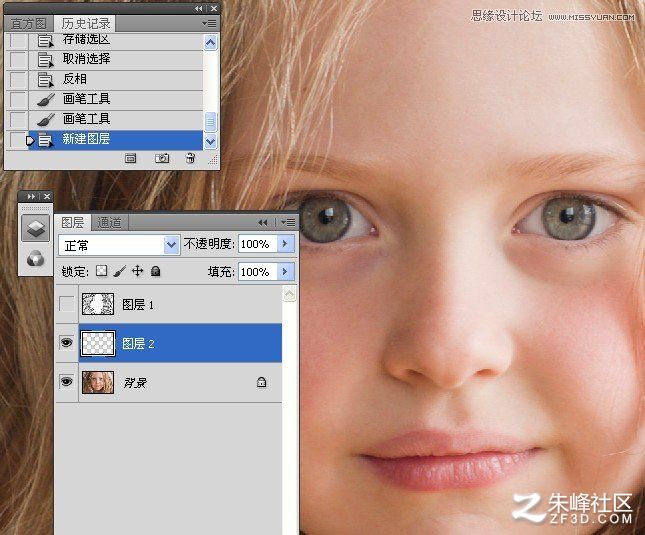Image resolution: width=645 pixels, height=535 pixels.
Task: Click the lock icon on 背景 layer
Action: click(261, 382)
